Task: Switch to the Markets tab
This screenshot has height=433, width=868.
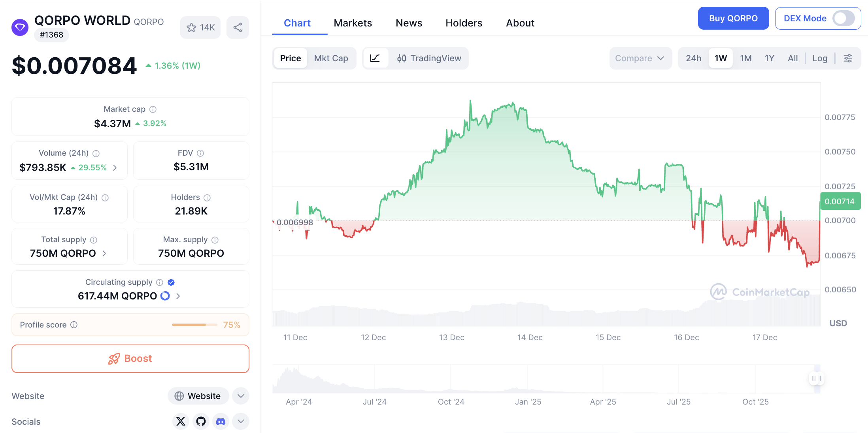Action: pyautogui.click(x=353, y=23)
